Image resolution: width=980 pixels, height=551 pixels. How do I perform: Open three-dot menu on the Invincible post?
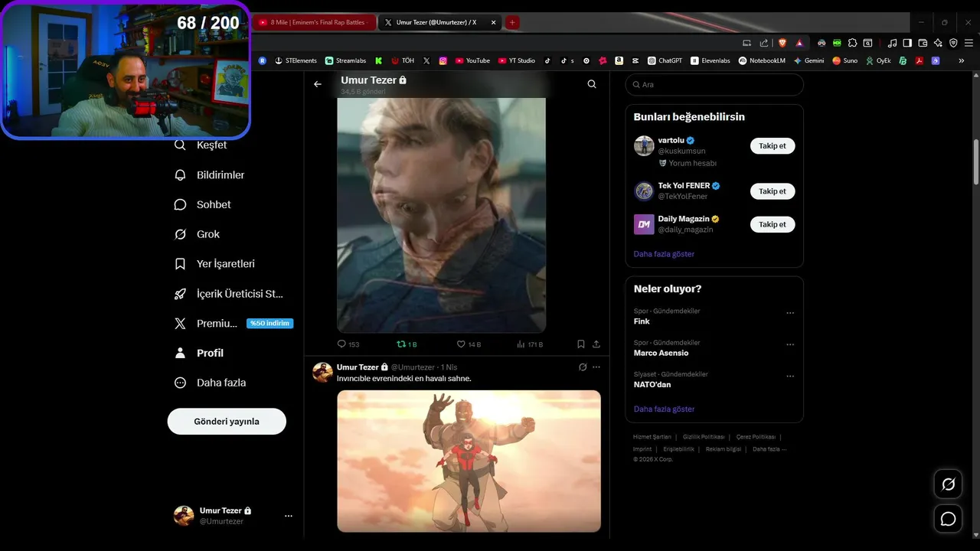(x=596, y=367)
